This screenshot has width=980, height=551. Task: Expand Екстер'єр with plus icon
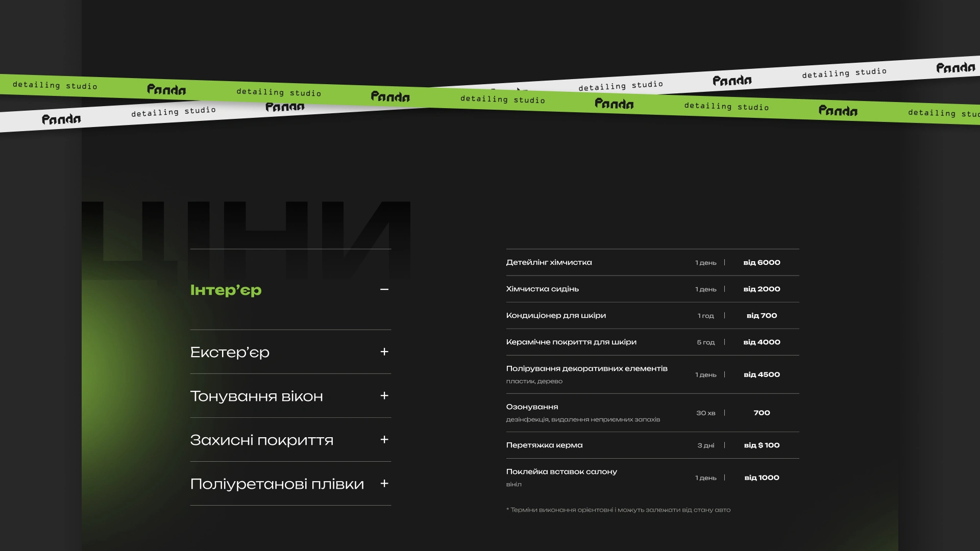[384, 352]
